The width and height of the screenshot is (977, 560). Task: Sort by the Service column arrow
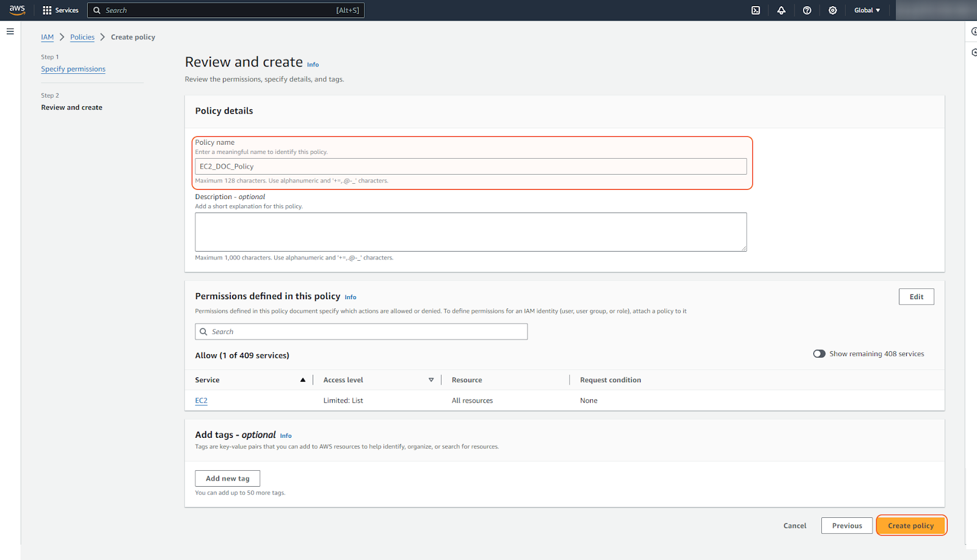(302, 380)
